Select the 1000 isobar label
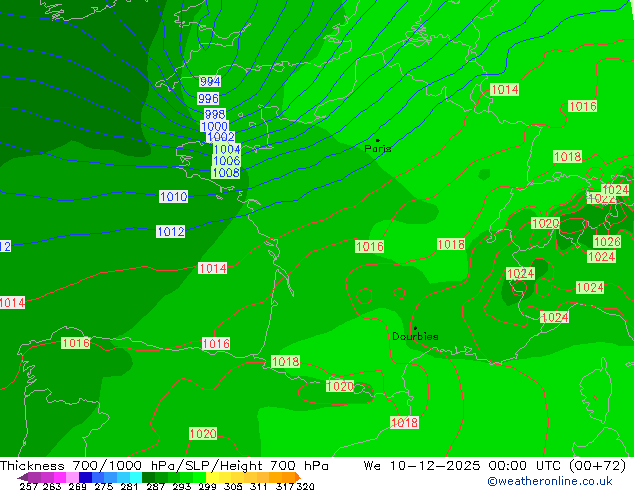Screen dimensions: 634x490 tap(214, 126)
